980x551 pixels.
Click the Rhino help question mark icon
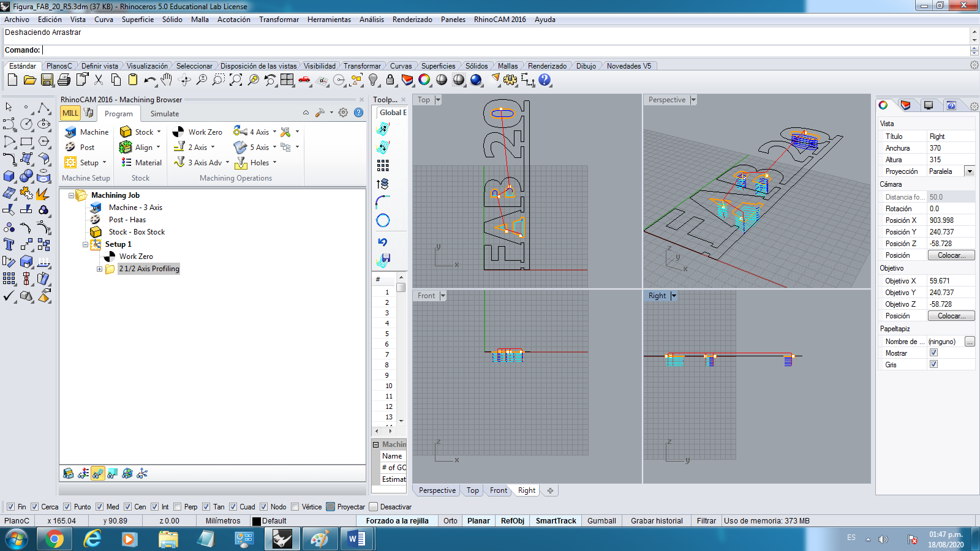click(x=545, y=80)
